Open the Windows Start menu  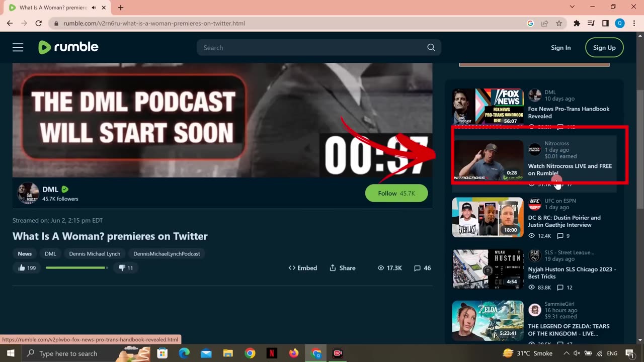(x=11, y=353)
